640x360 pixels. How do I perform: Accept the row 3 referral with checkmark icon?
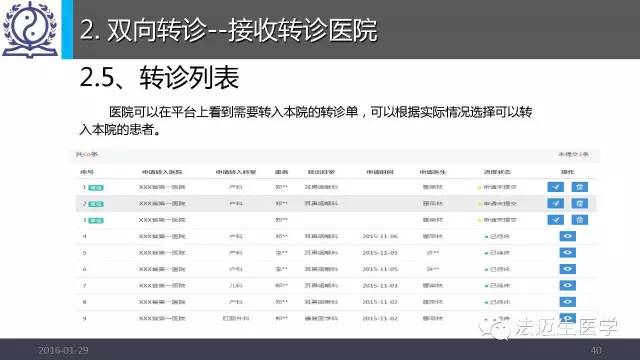pos(556,220)
